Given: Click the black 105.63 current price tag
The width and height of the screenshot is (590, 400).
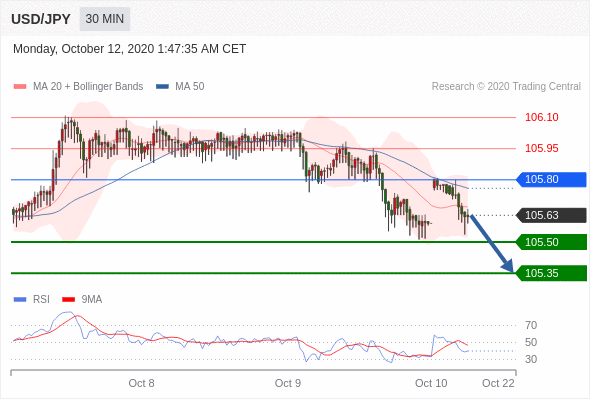Looking at the screenshot, I should [x=551, y=215].
